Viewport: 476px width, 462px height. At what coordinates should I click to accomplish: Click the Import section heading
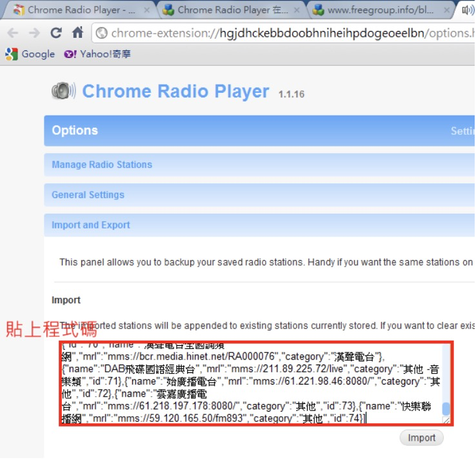coord(66,300)
